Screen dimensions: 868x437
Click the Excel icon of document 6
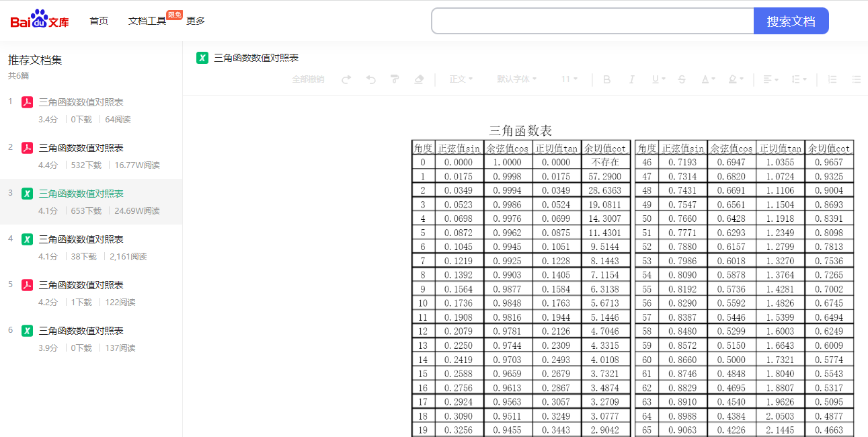[28, 331]
